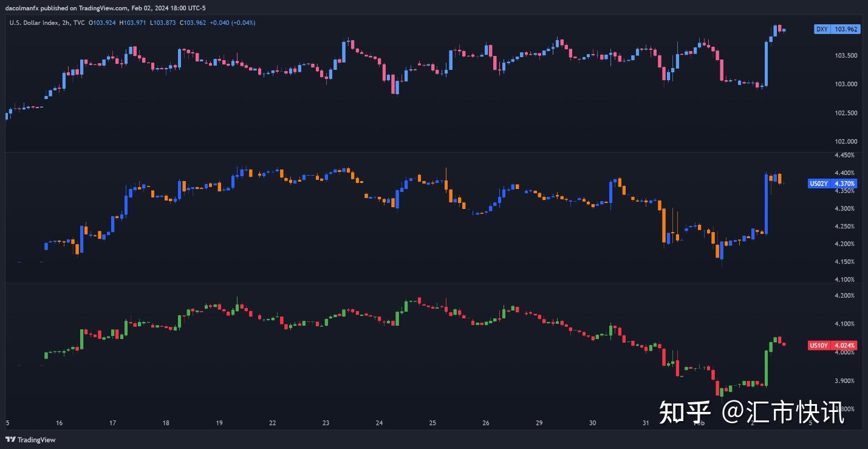868x449 pixels.
Task: Click the 16 date label on time axis
Action: point(59,423)
